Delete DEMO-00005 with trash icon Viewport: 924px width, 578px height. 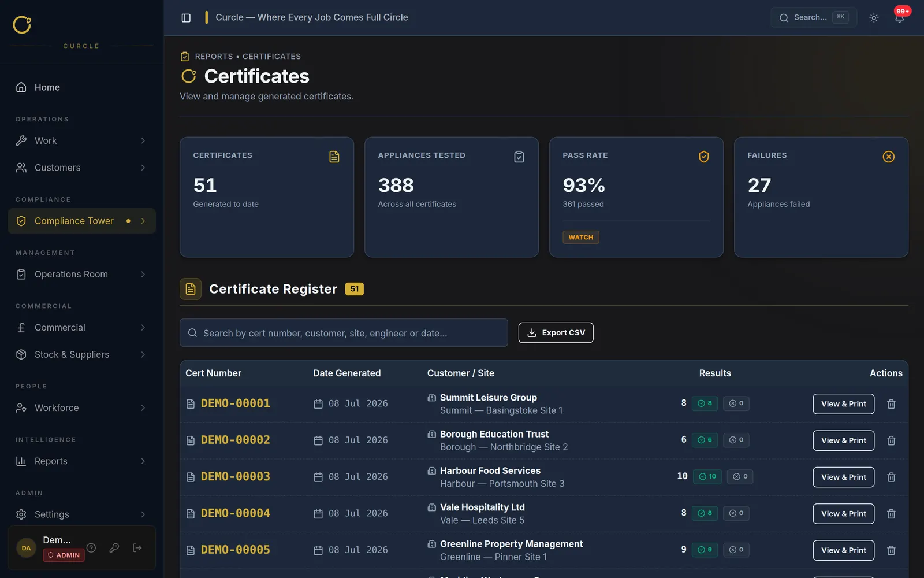click(891, 550)
